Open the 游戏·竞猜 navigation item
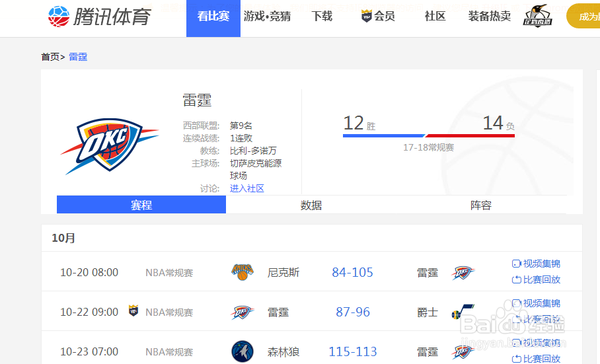Screen dimensions: 600x364 [x=267, y=16]
